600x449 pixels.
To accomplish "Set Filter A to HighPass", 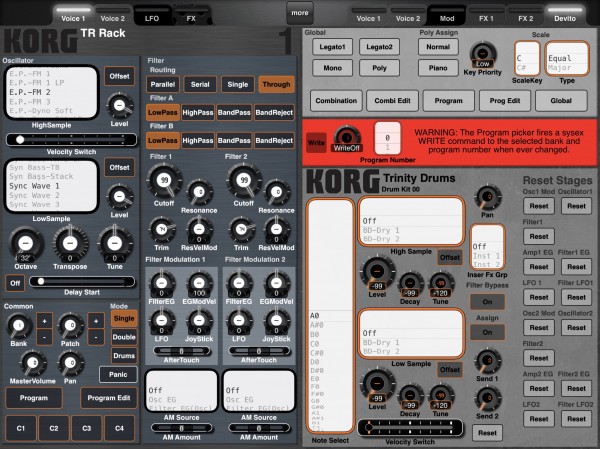I will [198, 113].
